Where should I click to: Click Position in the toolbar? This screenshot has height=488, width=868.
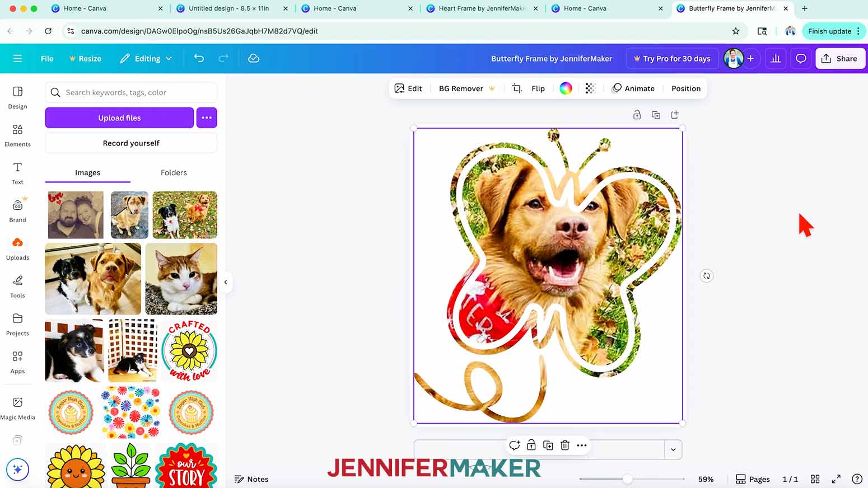point(686,88)
